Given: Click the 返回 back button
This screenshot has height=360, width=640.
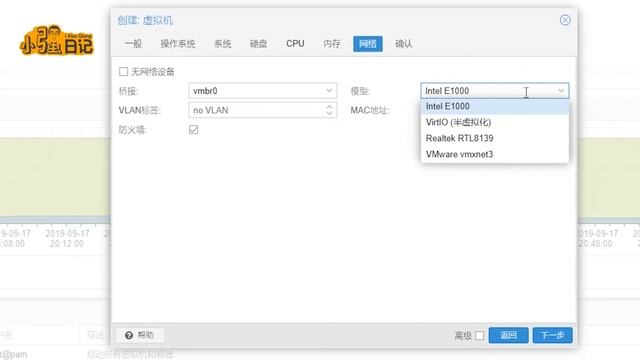Looking at the screenshot, I should [509, 336].
